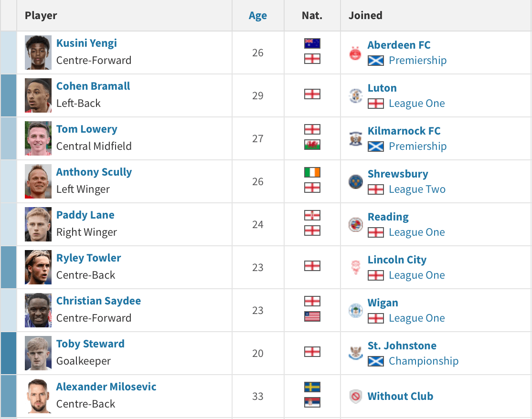Screen dimensions: 532x419
Task: Click the Wigan club crest icon
Action: click(x=356, y=311)
